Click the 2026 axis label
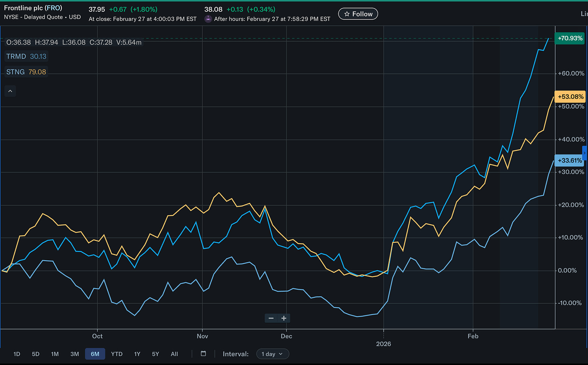 pyautogui.click(x=384, y=344)
